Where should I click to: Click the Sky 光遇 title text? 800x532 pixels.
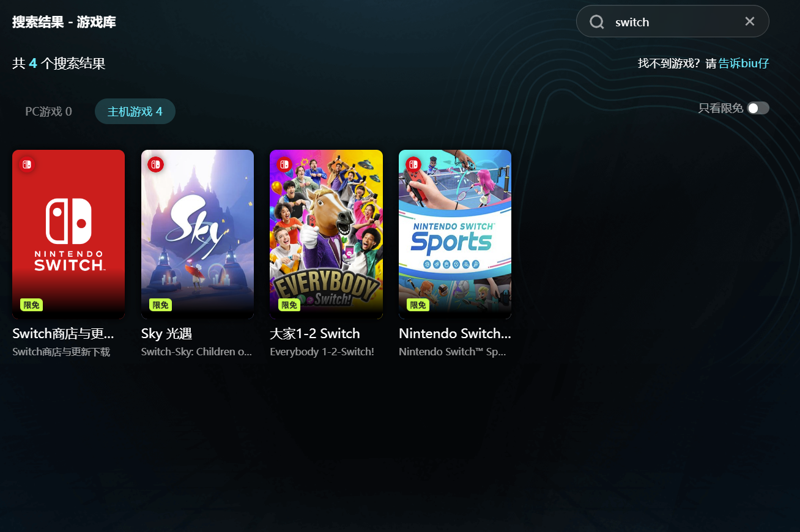166,333
